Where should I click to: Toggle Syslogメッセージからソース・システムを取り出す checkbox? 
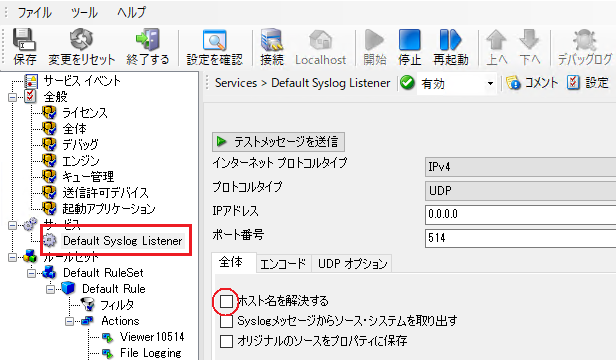(x=226, y=321)
